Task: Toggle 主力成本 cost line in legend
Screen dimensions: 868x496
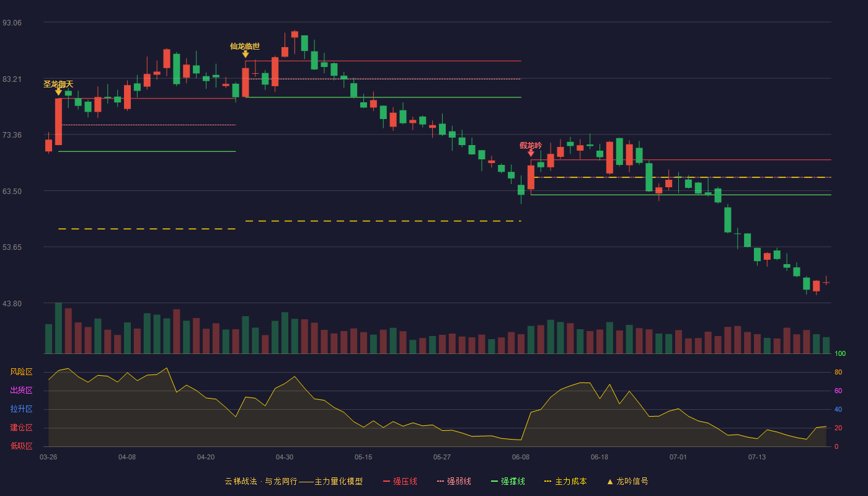Action: pyautogui.click(x=565, y=481)
